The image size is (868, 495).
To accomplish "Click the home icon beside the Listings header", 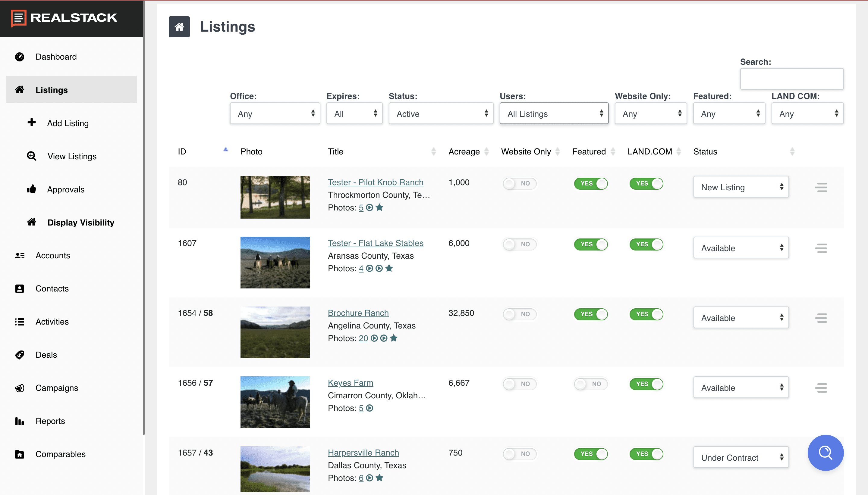I will pos(179,26).
